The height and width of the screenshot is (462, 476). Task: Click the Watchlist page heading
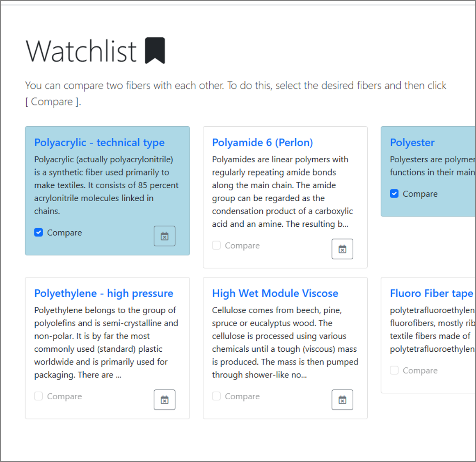(x=81, y=51)
